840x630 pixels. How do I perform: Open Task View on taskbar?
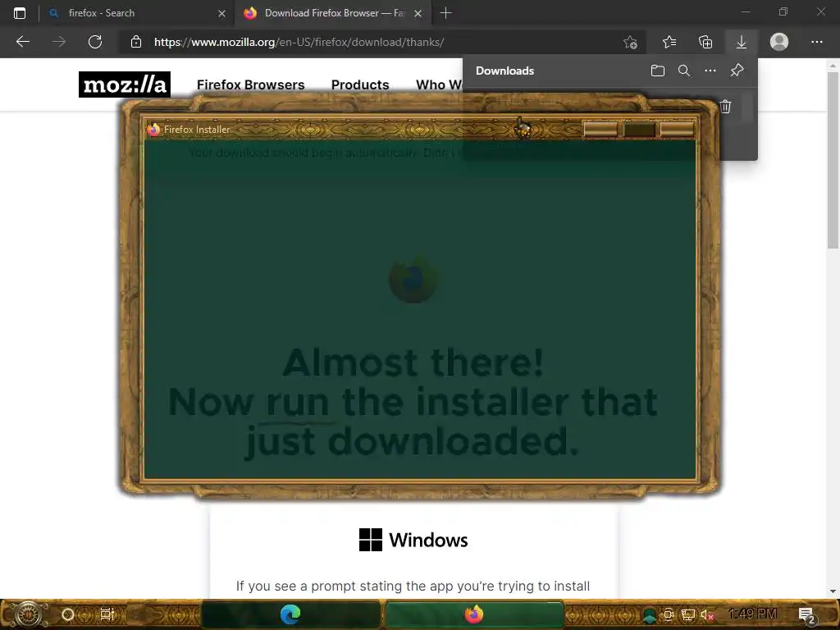[x=107, y=614]
